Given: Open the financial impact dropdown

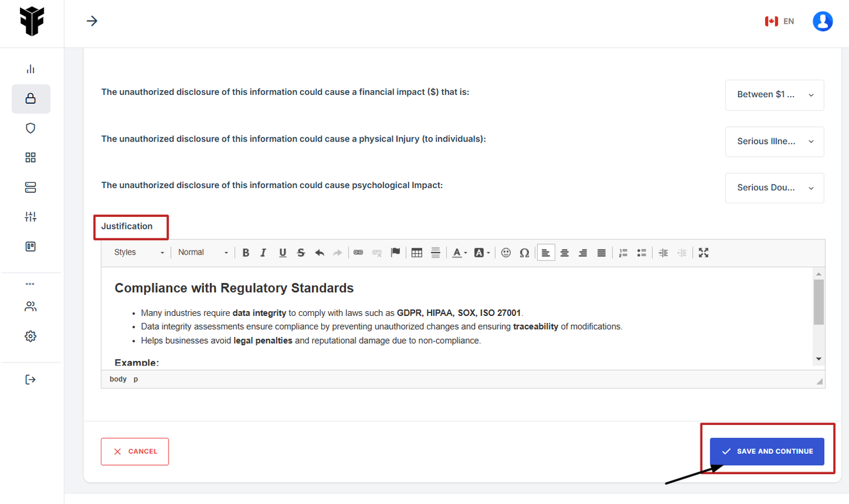Looking at the screenshot, I should click(774, 95).
